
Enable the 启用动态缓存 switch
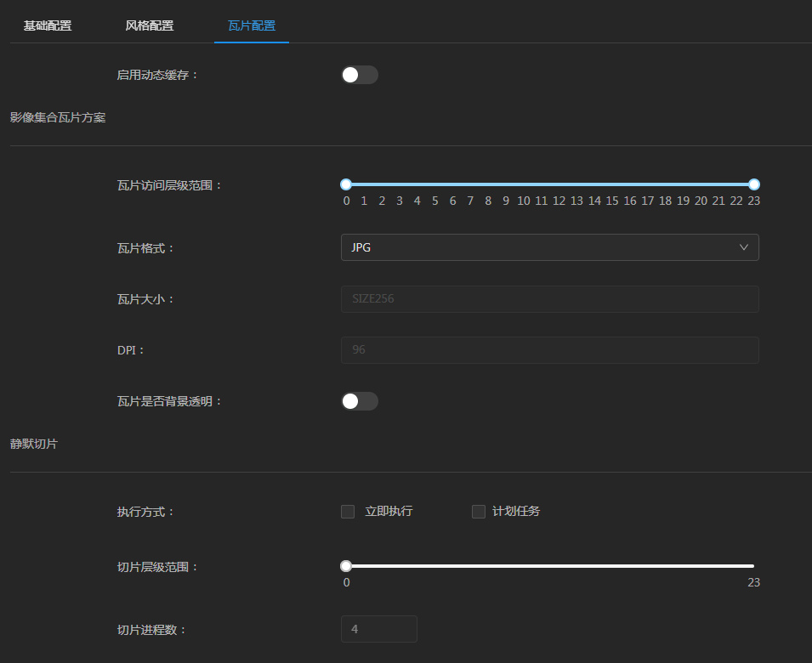click(359, 75)
